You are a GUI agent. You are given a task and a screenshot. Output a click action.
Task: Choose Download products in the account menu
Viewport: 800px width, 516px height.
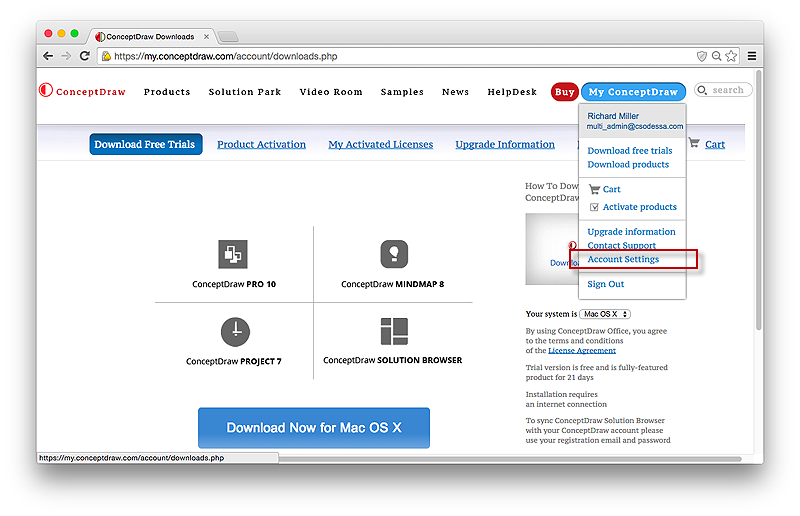coord(628,164)
